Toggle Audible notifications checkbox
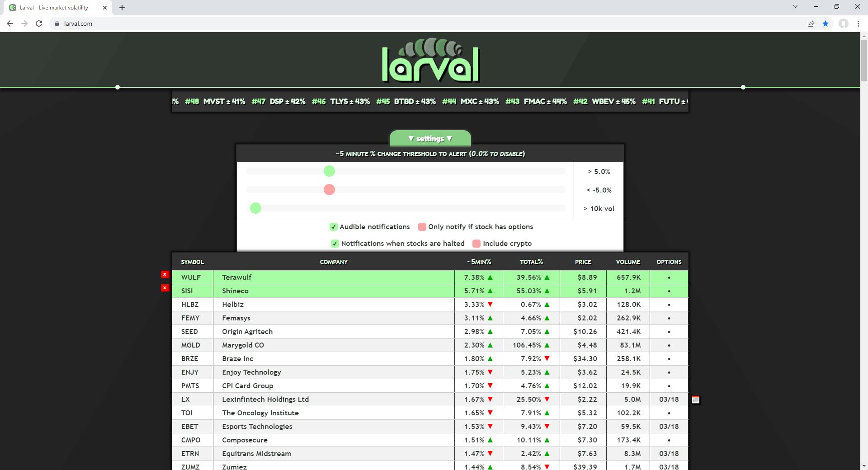Image resolution: width=868 pixels, height=470 pixels. pos(333,227)
